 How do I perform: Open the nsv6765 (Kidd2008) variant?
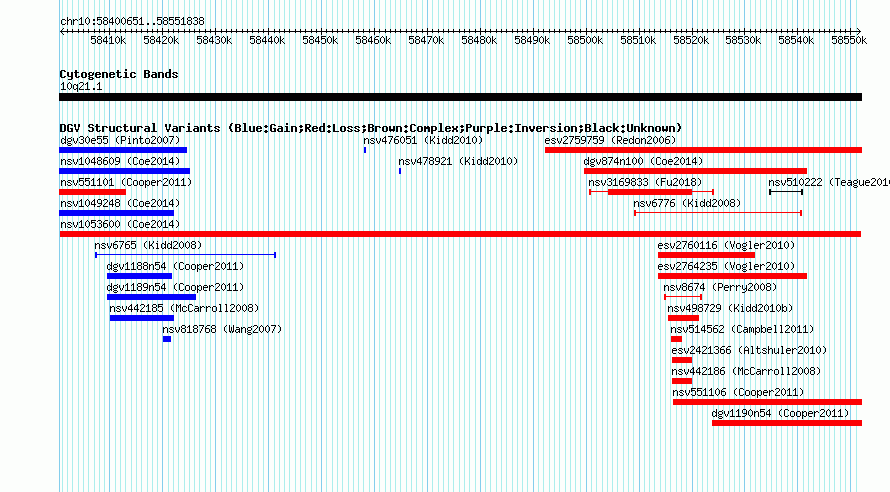(x=148, y=245)
